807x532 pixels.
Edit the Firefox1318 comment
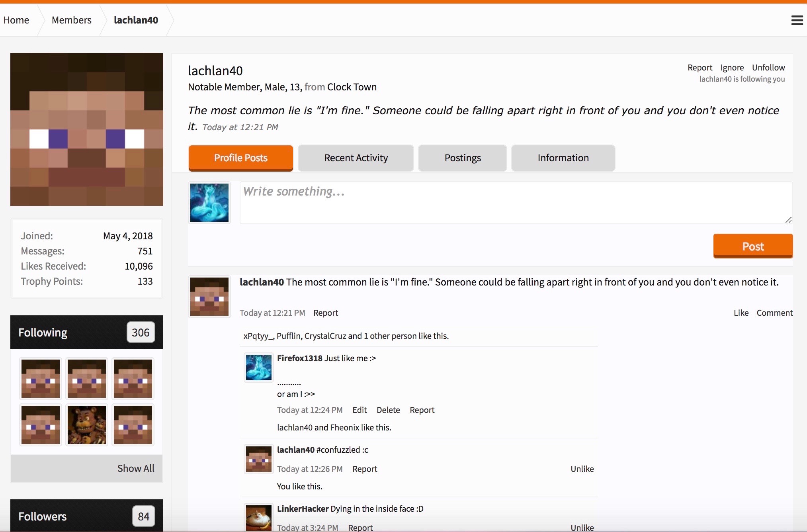click(x=360, y=410)
